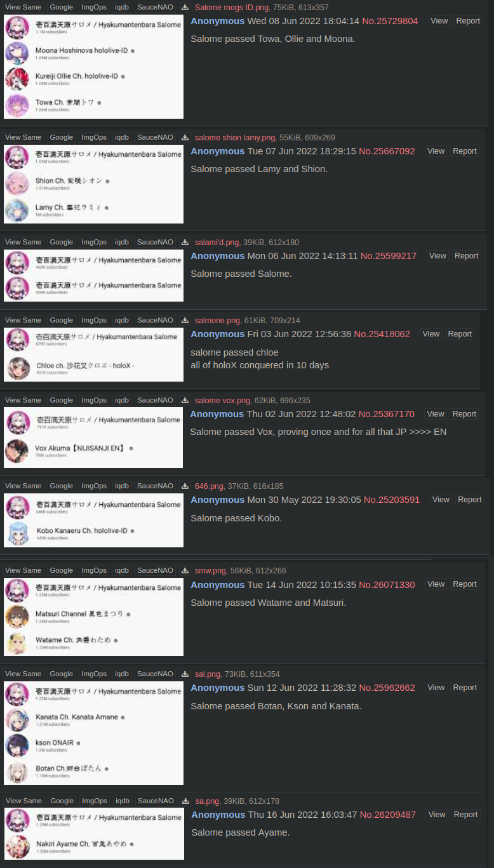Click download icon beside Salome mogs ID.png
The width and height of the screenshot is (494, 868).
click(185, 8)
